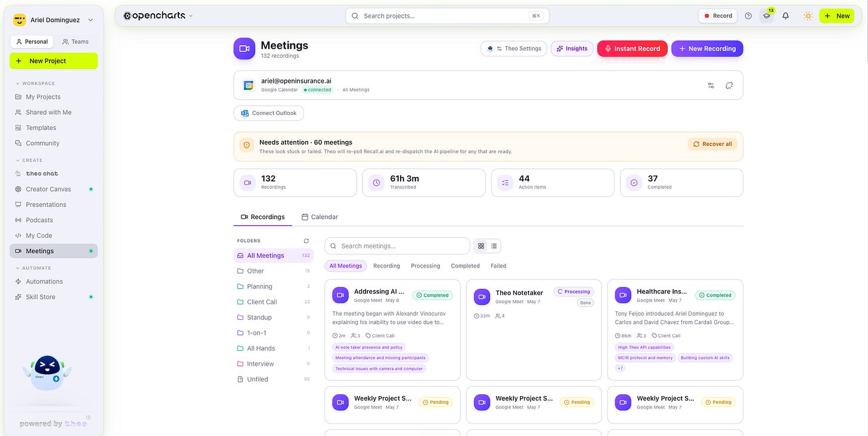
Task: Click the Google Calendar icon
Action: click(x=249, y=85)
